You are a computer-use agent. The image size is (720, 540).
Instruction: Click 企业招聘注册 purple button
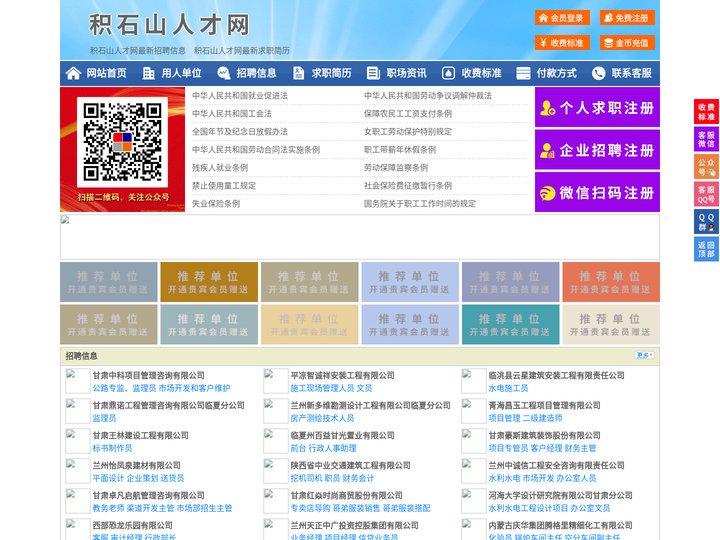[x=597, y=150]
